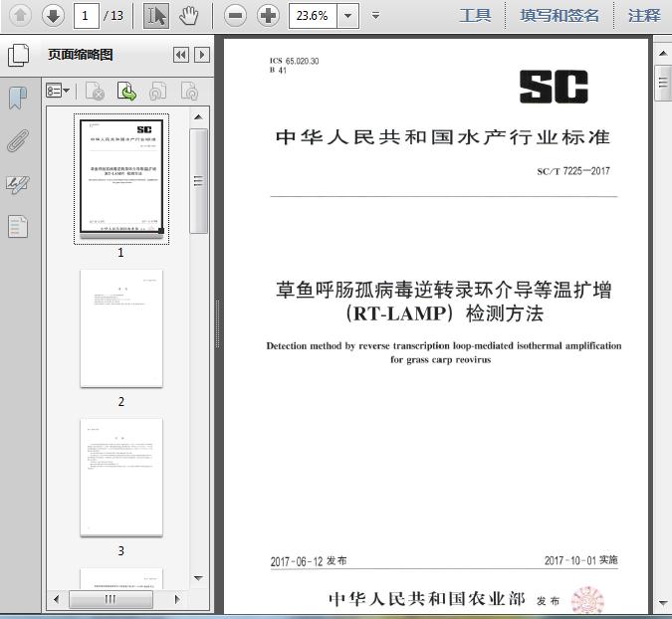Click the ICS 65.020.30 text

[294, 61]
